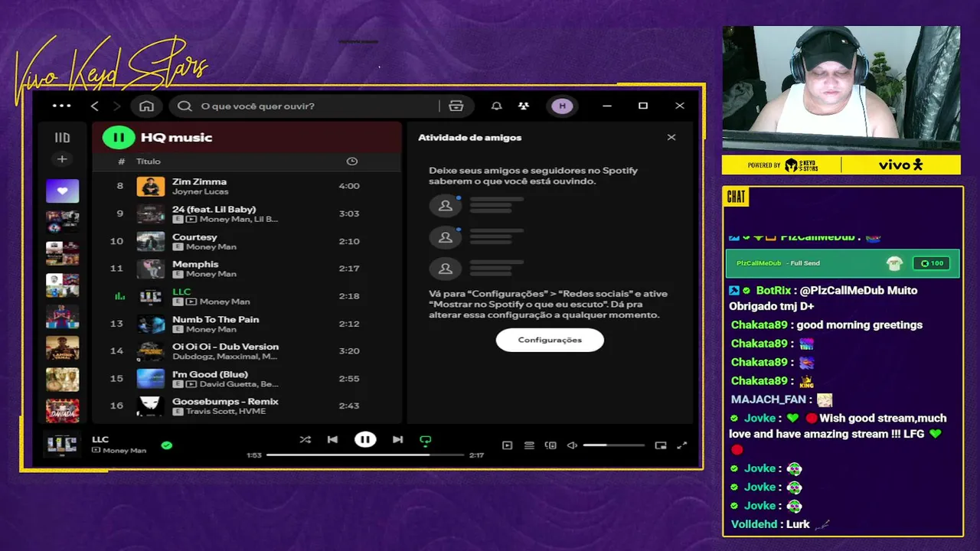Adjust the volume slider
This screenshot has height=551, width=980.
[614, 445]
